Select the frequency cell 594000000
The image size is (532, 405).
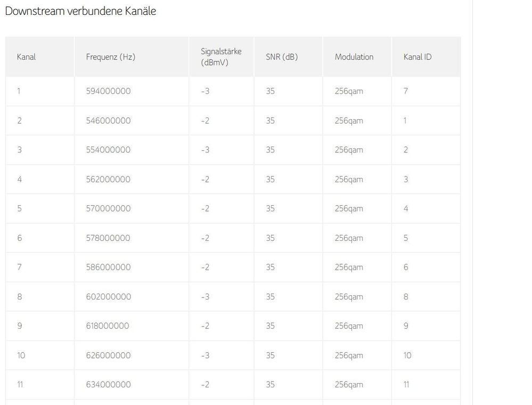click(x=108, y=91)
